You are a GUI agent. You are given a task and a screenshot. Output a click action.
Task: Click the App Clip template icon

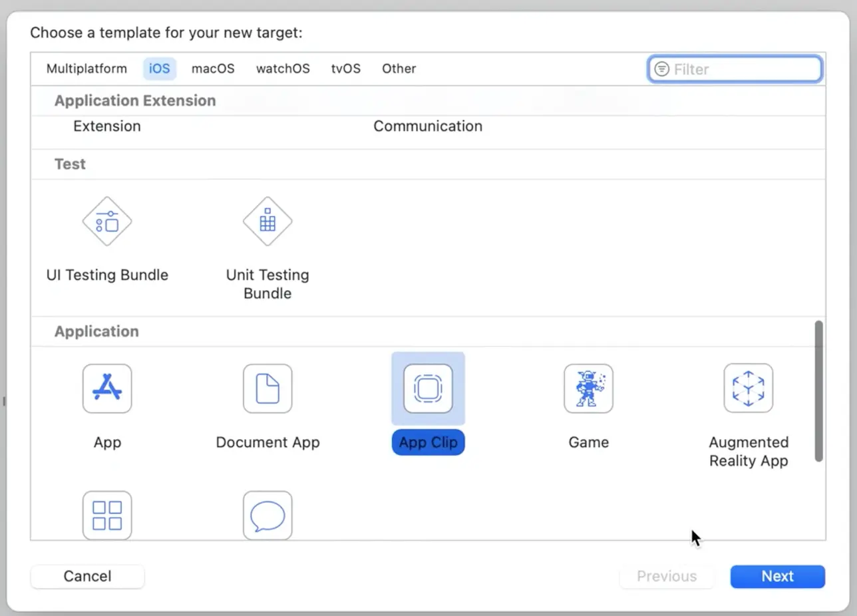pyautogui.click(x=428, y=388)
